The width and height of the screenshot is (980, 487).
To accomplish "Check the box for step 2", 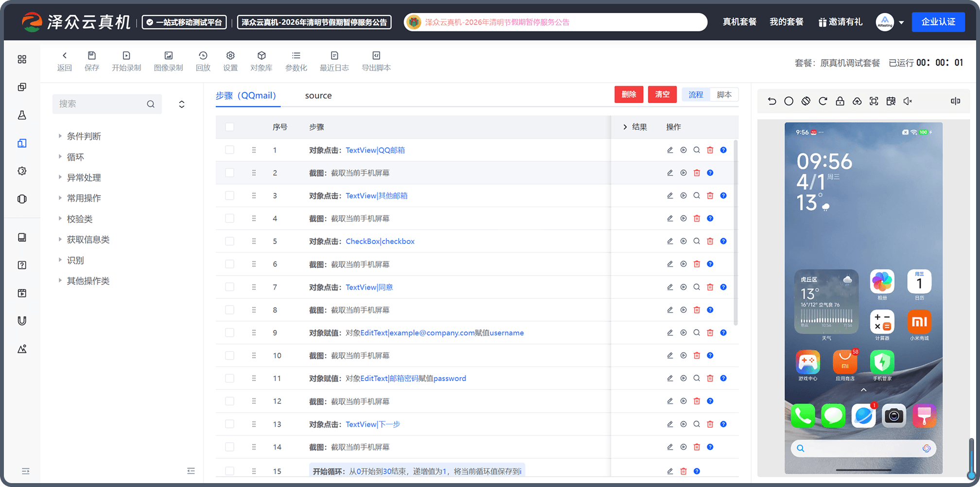I will pyautogui.click(x=229, y=173).
